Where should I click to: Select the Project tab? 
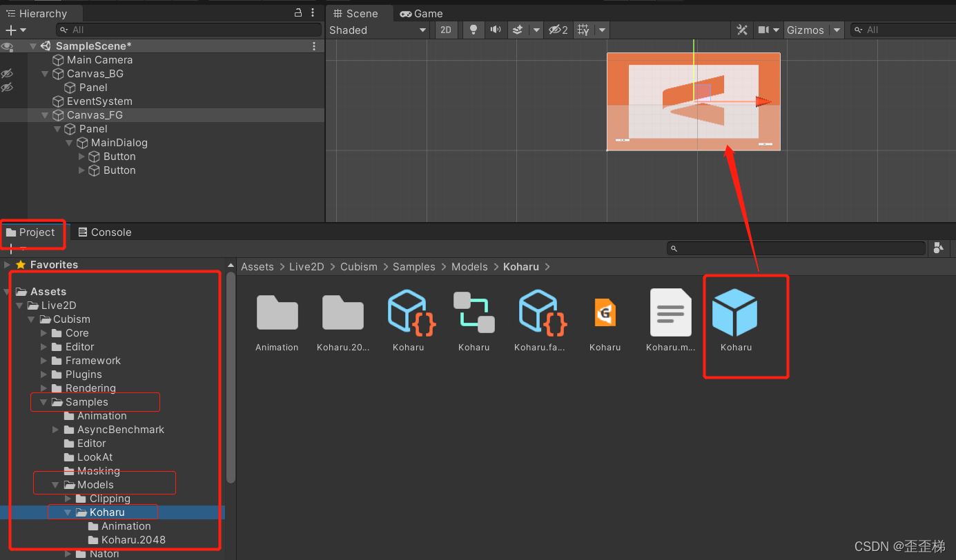click(30, 232)
